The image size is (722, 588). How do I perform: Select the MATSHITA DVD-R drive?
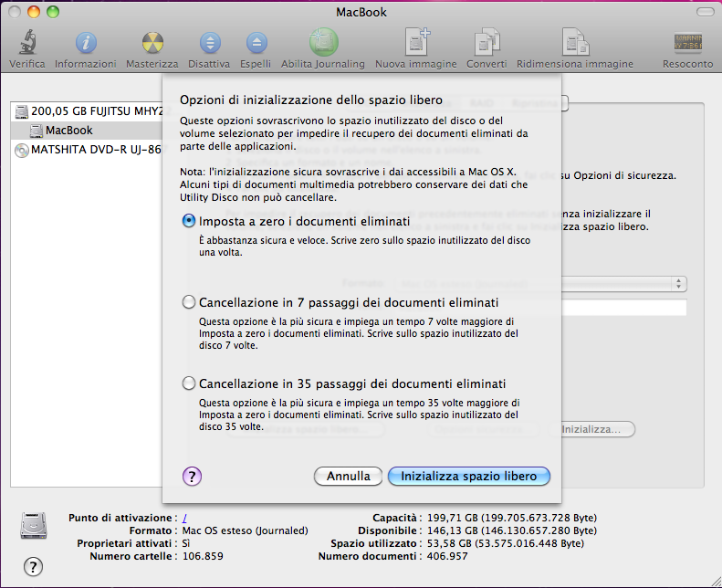[88, 150]
